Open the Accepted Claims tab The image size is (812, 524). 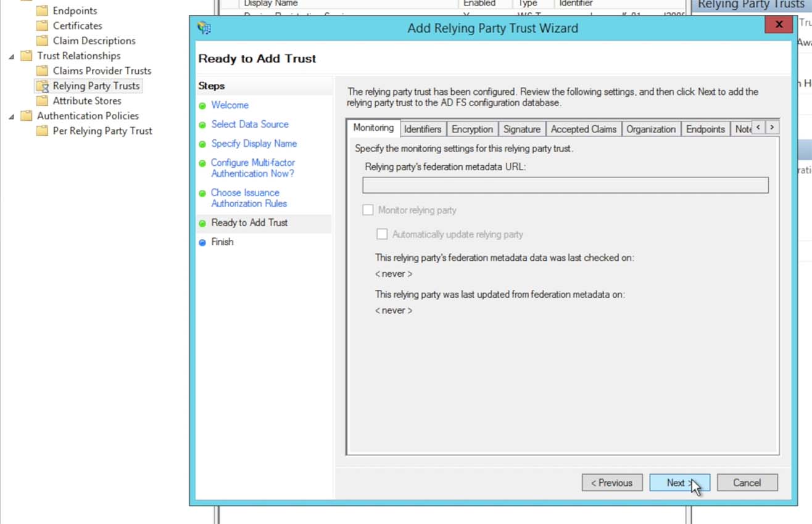[x=583, y=129]
